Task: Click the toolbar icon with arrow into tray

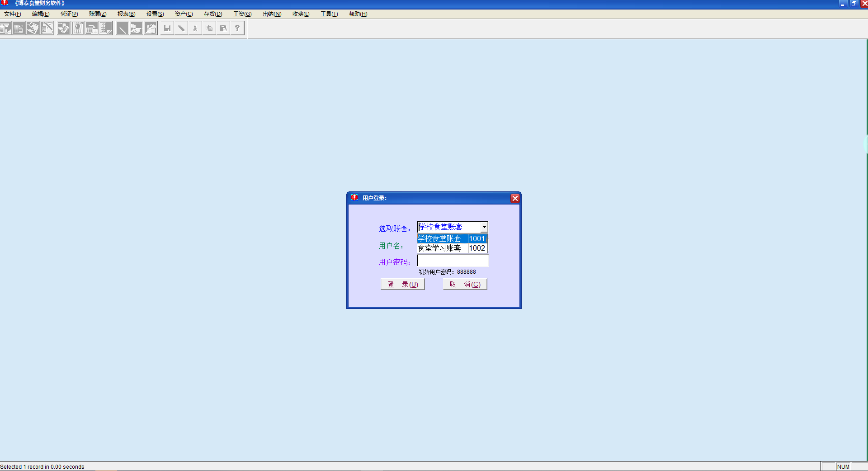Action: (x=33, y=29)
